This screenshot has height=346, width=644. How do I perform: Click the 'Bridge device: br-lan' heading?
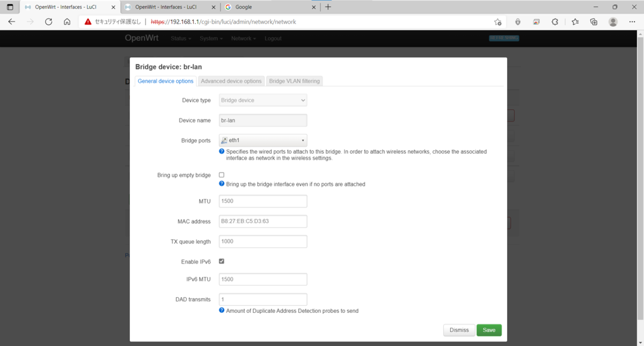click(x=169, y=67)
